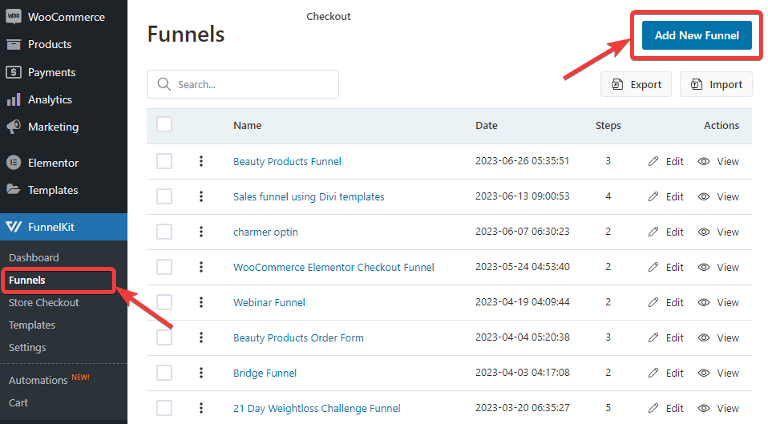Open three-dot menu for Sales funnel using Divi

201,196
